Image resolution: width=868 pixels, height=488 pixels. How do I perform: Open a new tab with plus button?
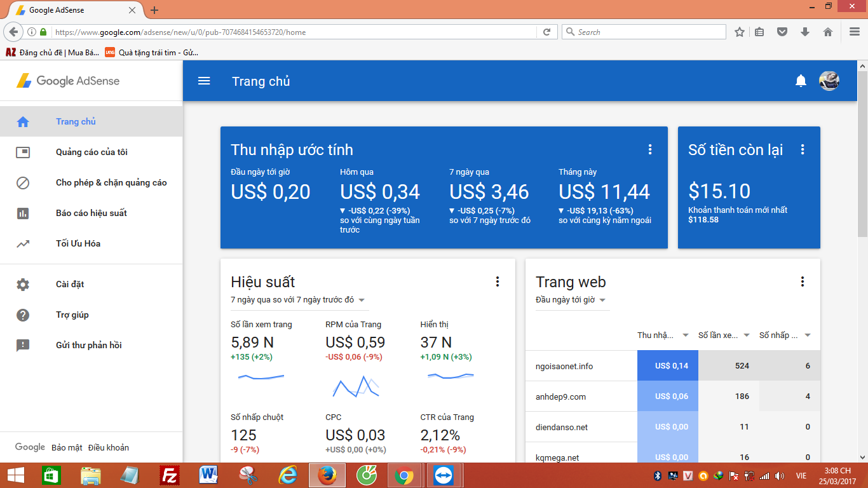coord(154,10)
